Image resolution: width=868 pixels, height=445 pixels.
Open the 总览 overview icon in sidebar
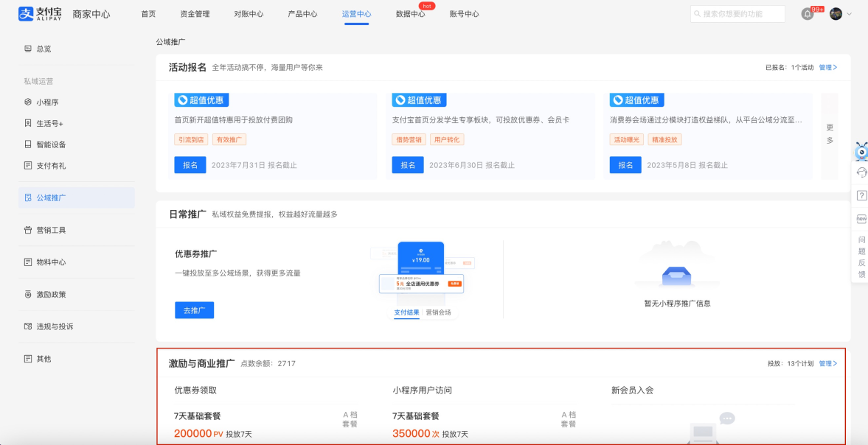click(28, 49)
